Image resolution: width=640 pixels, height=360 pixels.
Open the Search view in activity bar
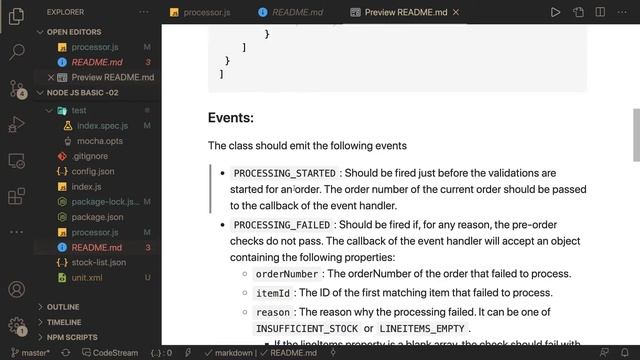pyautogui.click(x=16, y=52)
